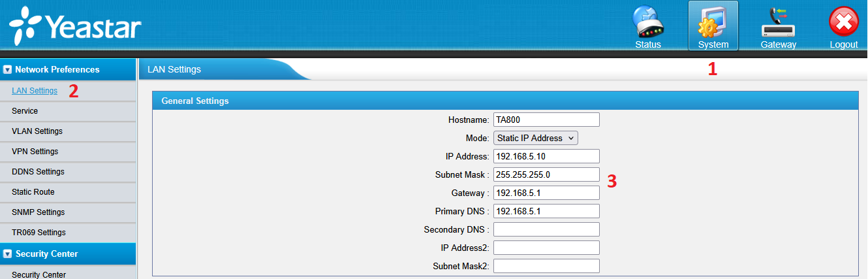This screenshot has width=868, height=279.
Task: Open the Status page icon
Action: (647, 24)
